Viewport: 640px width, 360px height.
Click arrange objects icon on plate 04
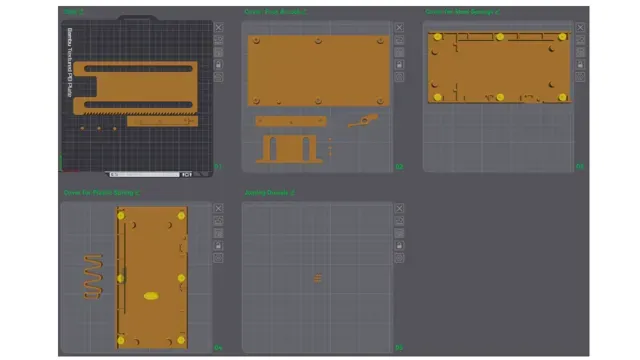[x=218, y=233]
